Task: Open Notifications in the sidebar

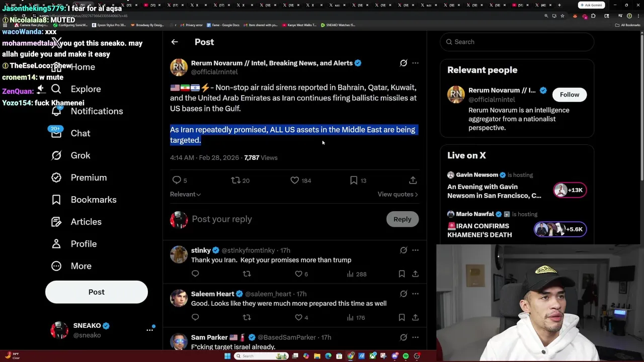Action: [x=87, y=111]
